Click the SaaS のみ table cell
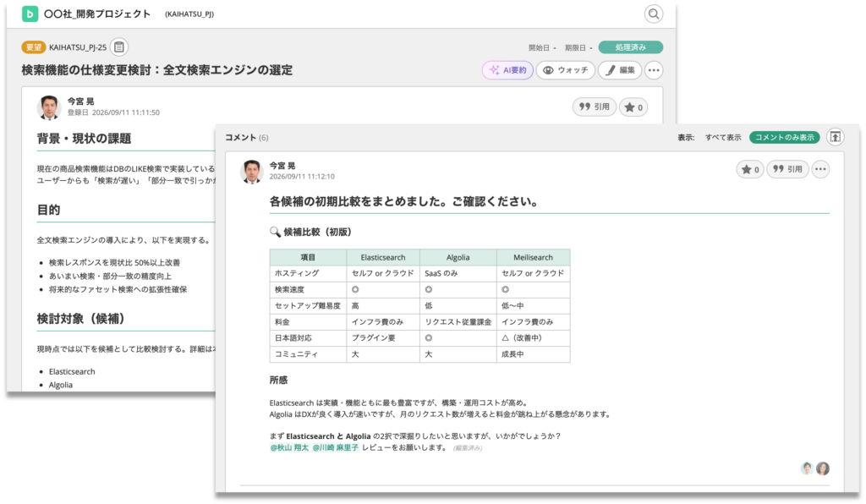The image size is (866, 504). [x=458, y=273]
